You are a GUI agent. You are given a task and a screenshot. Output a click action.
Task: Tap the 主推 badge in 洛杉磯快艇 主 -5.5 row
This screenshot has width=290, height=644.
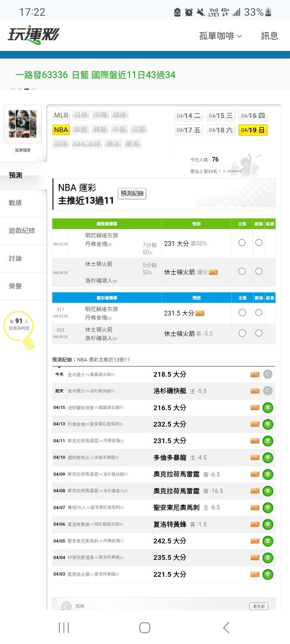[x=255, y=391]
